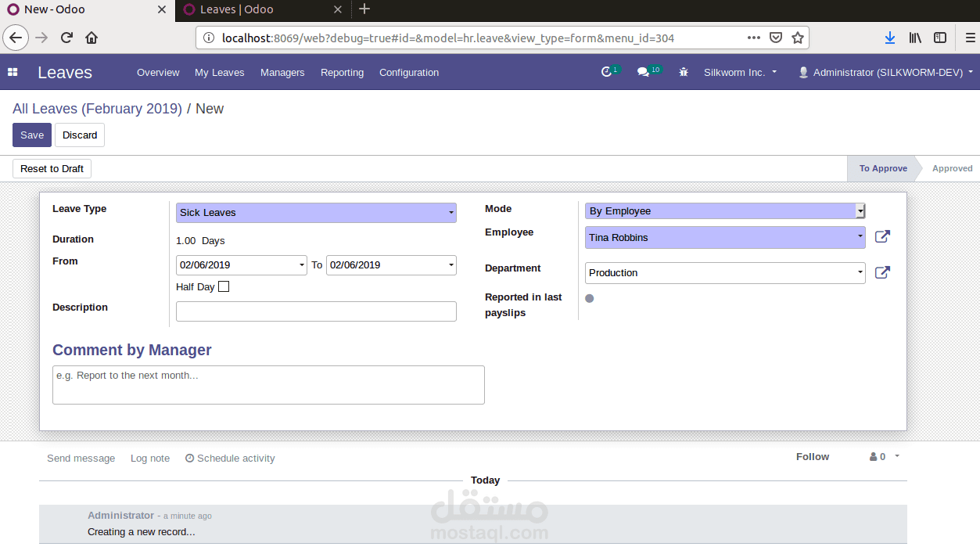Screen dimensions: 980x554
Task: Open the Odoo apps grid menu
Action: (x=13, y=72)
